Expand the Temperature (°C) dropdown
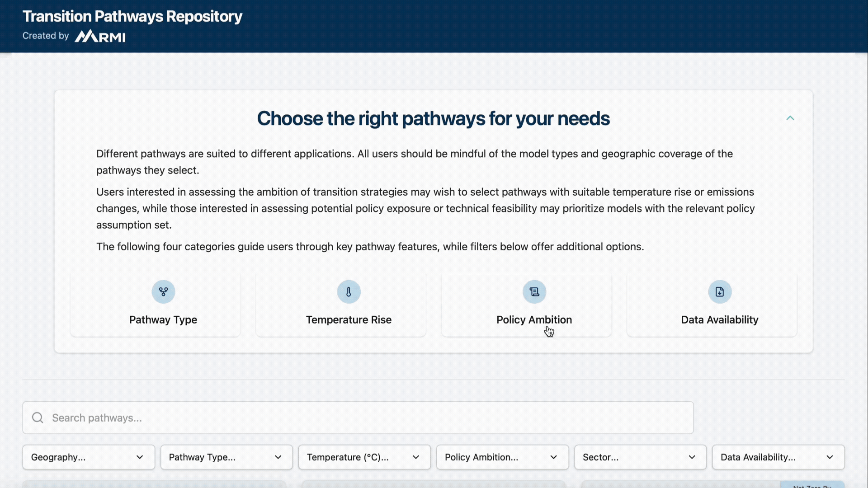This screenshot has width=868, height=488. click(x=364, y=457)
